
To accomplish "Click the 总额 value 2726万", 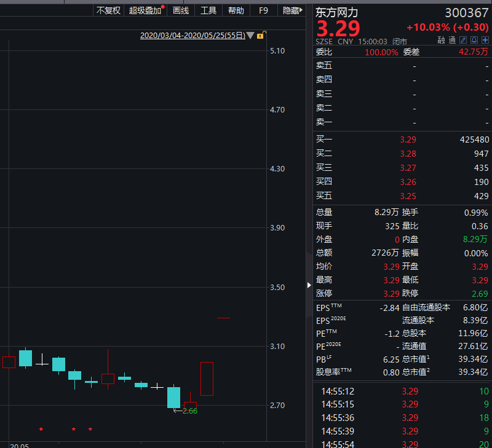I will tap(385, 253).
